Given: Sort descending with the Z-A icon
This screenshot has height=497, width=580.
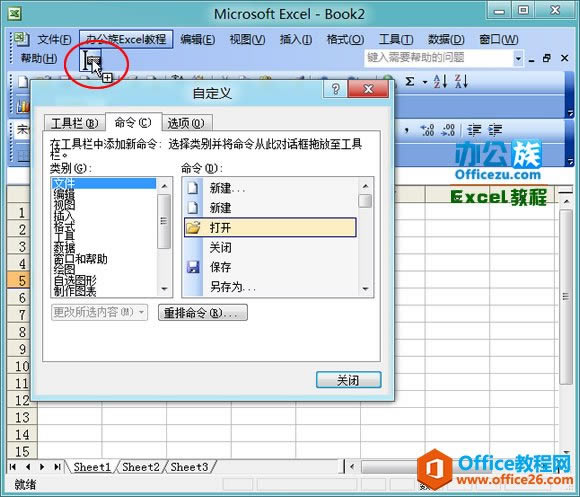Looking at the screenshot, I should click(461, 81).
